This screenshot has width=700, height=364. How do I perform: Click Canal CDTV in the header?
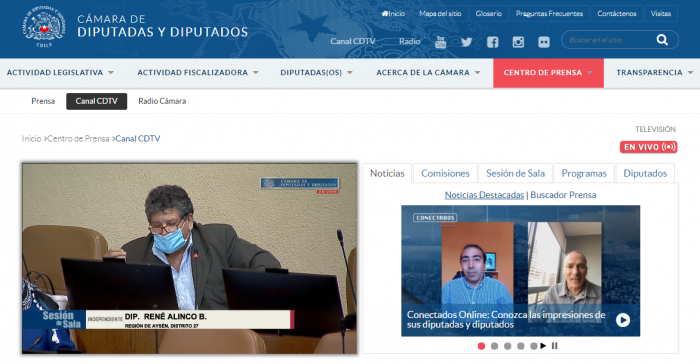(353, 41)
